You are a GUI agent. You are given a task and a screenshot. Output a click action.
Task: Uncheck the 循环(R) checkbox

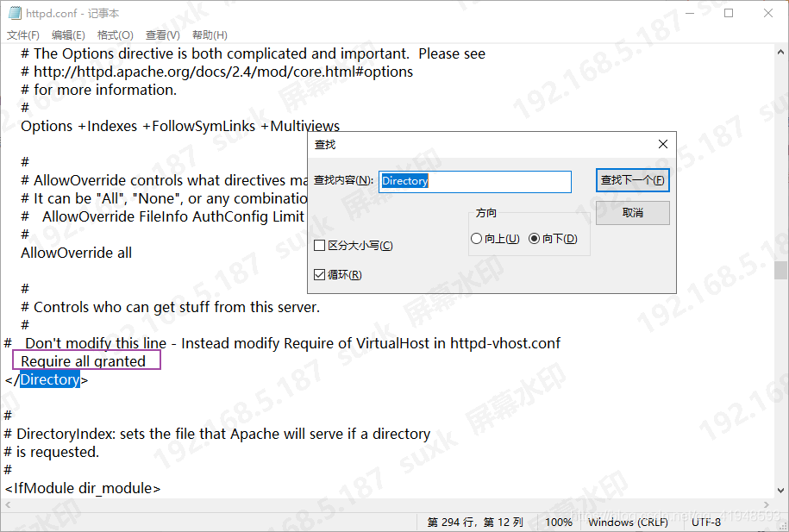[x=338, y=275]
